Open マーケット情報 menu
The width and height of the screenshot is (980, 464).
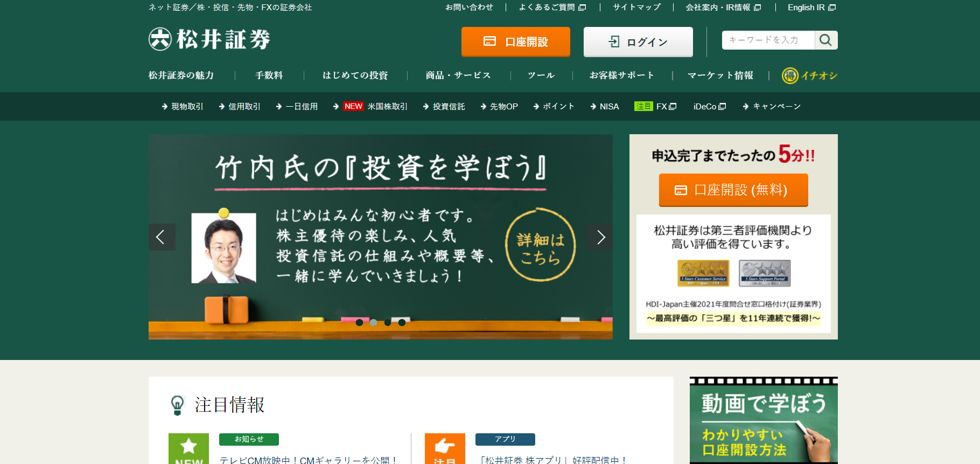pos(720,75)
